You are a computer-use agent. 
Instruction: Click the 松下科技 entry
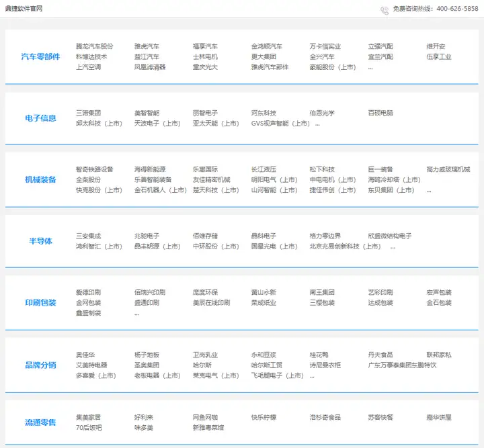322,169
